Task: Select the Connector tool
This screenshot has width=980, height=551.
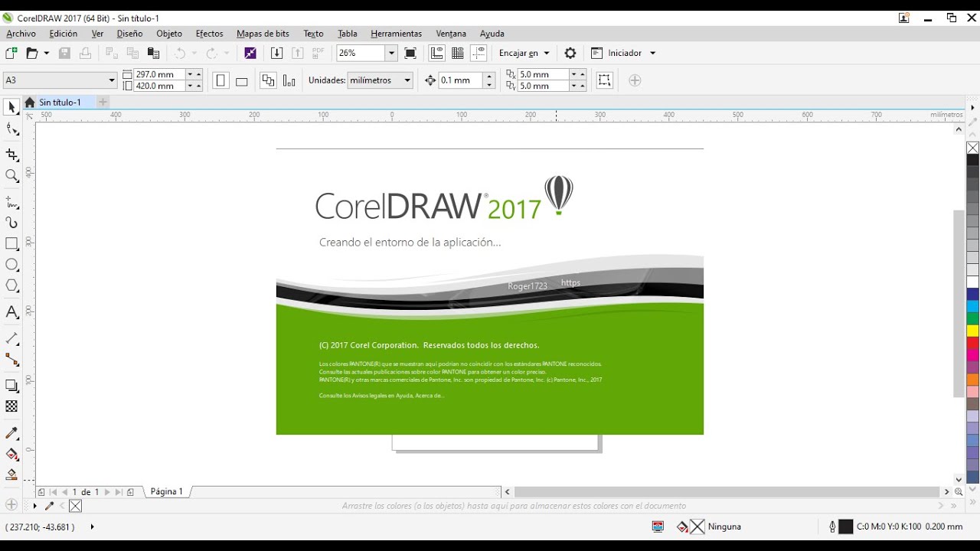Action: coord(11,359)
